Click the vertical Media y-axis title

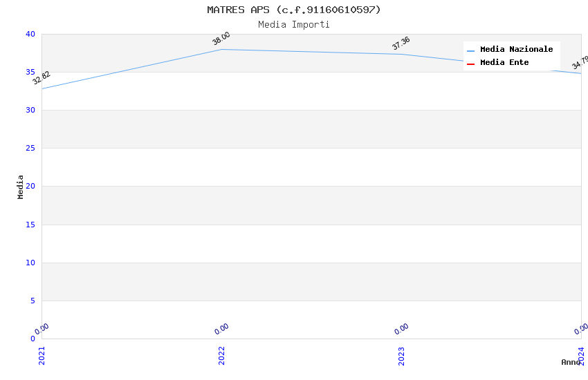click(x=21, y=187)
